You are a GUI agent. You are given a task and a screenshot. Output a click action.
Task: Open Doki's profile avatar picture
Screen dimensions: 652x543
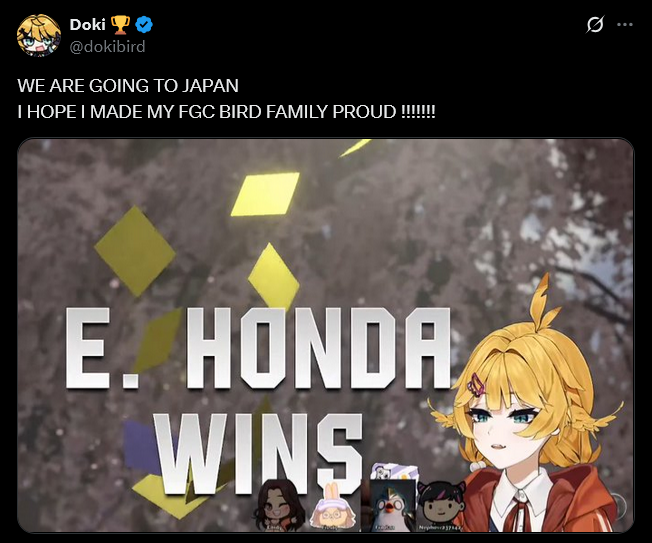point(39,35)
